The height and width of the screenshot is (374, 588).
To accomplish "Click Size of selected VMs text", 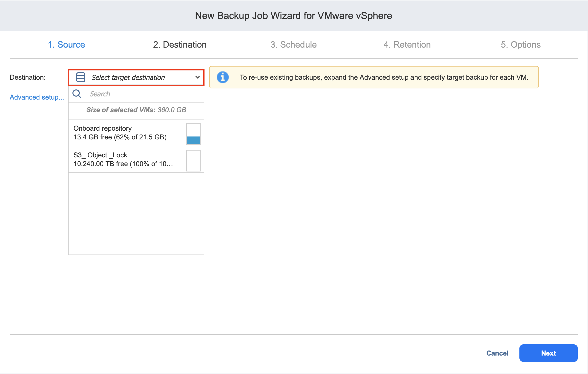I will 136,110.
